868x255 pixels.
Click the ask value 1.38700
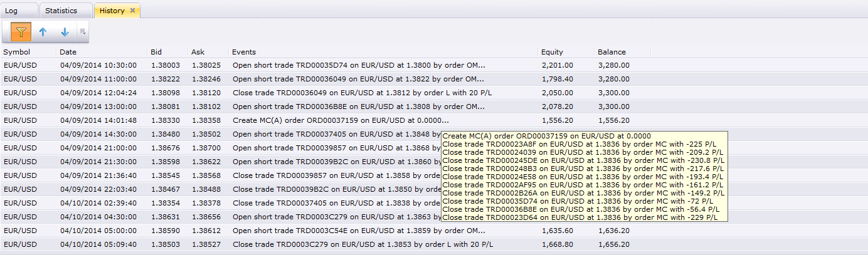pos(206,148)
